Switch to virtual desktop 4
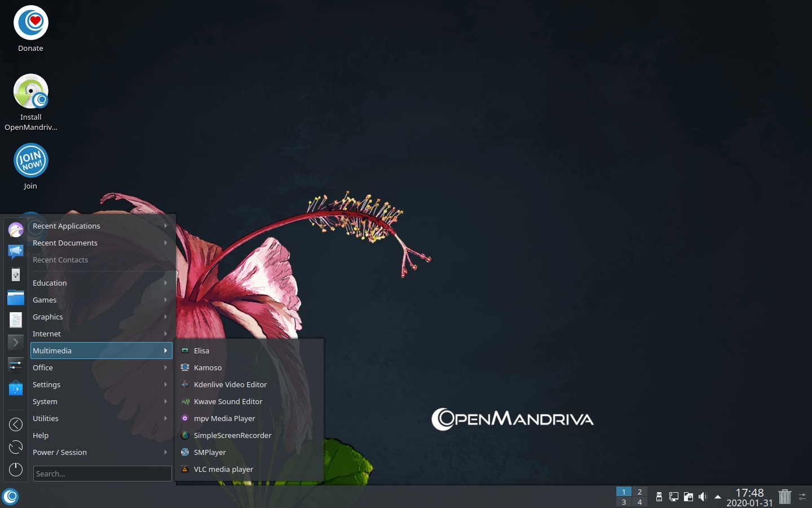 (x=639, y=502)
